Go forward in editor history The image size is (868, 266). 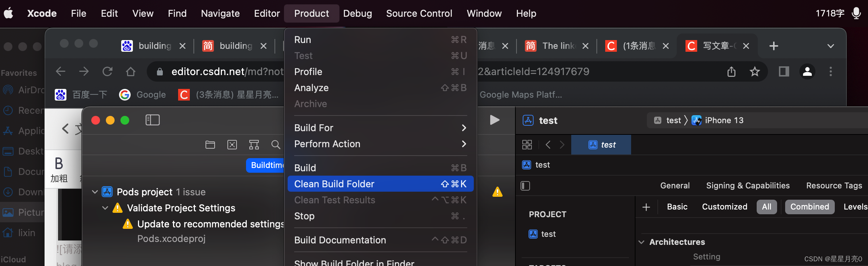pos(562,145)
